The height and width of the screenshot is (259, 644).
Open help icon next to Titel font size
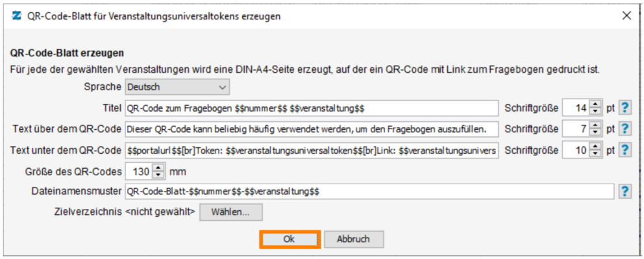[x=625, y=108]
